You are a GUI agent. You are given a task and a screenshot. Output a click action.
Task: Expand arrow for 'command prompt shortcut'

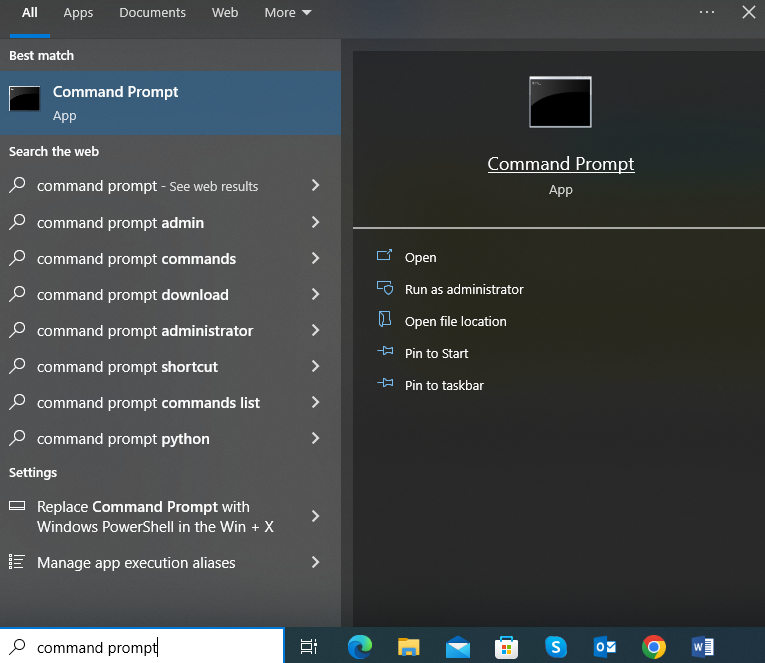[x=316, y=366]
